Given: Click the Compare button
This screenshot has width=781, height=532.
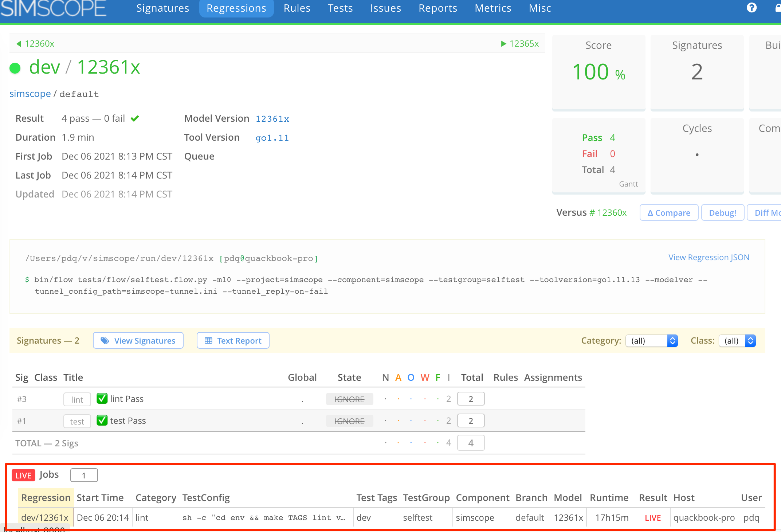Looking at the screenshot, I should click(669, 212).
